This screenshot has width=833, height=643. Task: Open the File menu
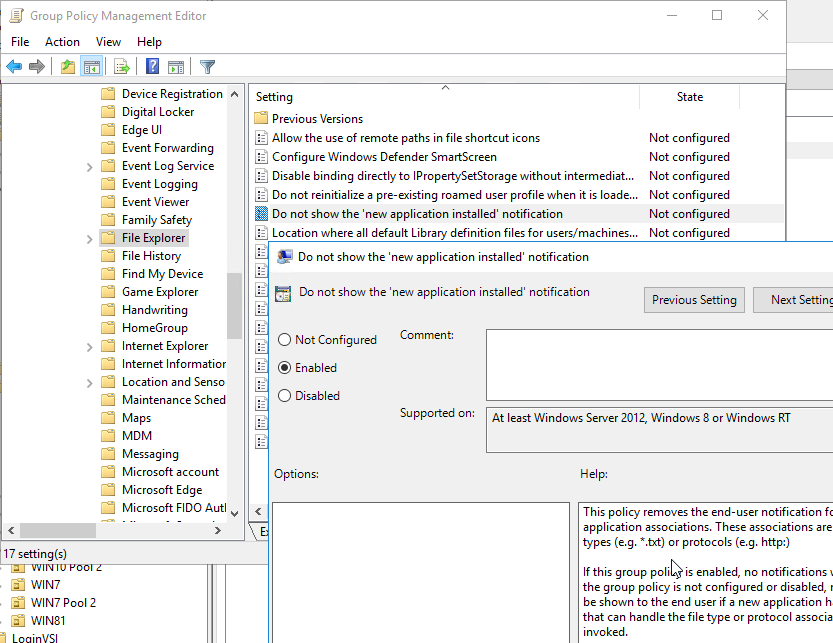coord(20,41)
